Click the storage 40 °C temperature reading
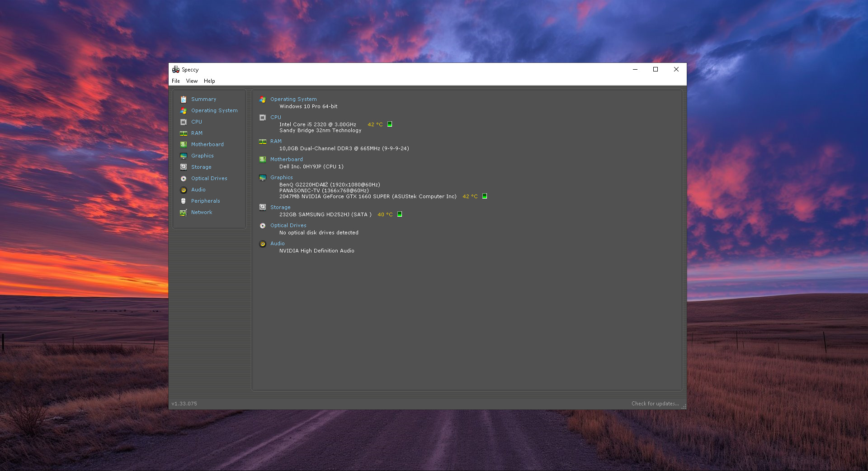Screen dimensions: 868x471 [x=385, y=214]
